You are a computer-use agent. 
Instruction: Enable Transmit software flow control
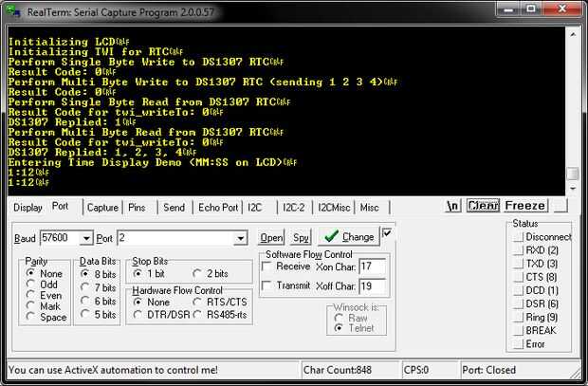point(266,285)
